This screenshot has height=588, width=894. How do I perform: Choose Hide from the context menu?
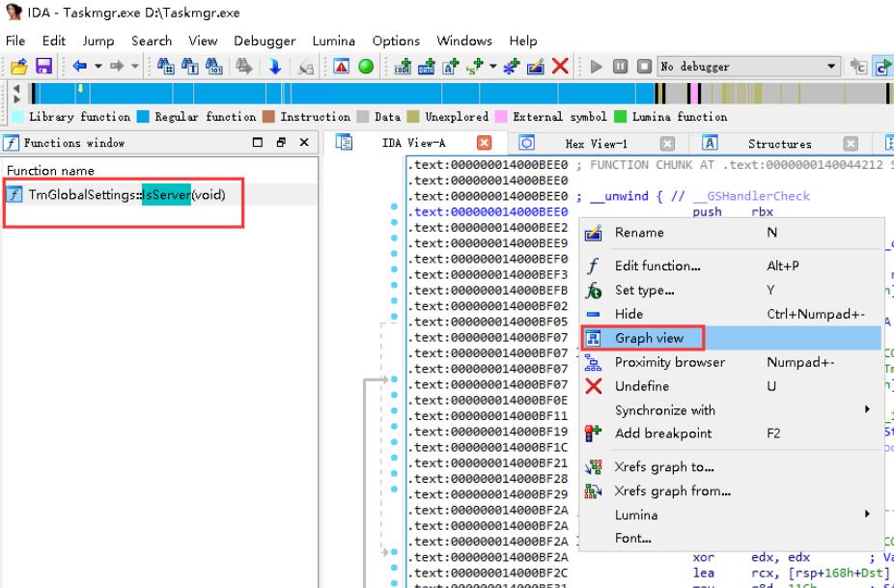pos(732,314)
